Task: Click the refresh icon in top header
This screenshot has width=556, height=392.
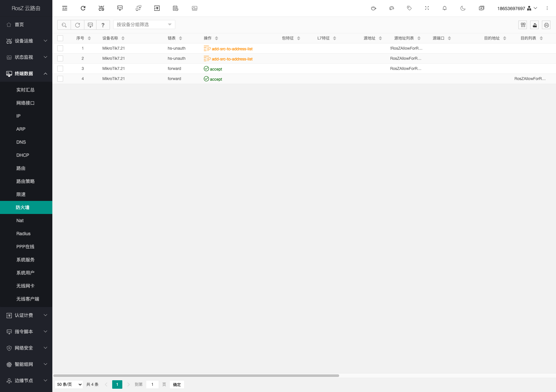Action: tap(83, 8)
